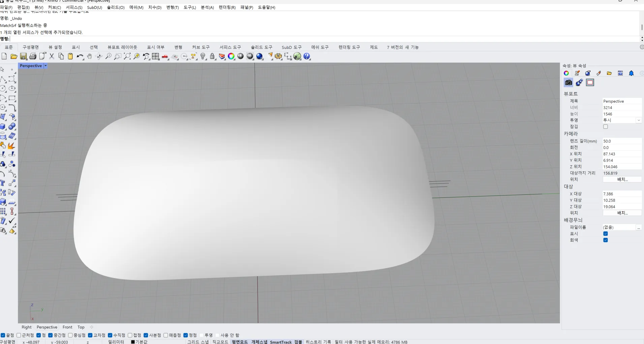Enable the 근처점 osnap checkbox

click(x=19, y=335)
